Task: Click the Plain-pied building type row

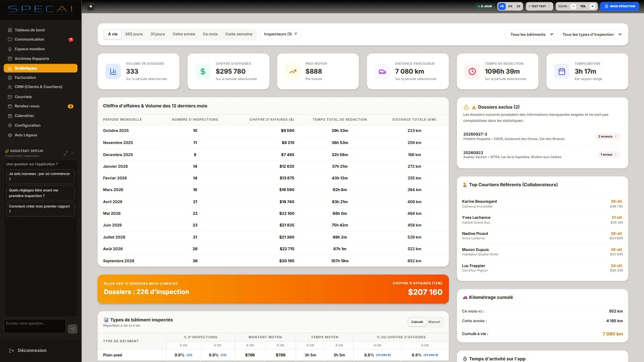Action: pos(273,355)
